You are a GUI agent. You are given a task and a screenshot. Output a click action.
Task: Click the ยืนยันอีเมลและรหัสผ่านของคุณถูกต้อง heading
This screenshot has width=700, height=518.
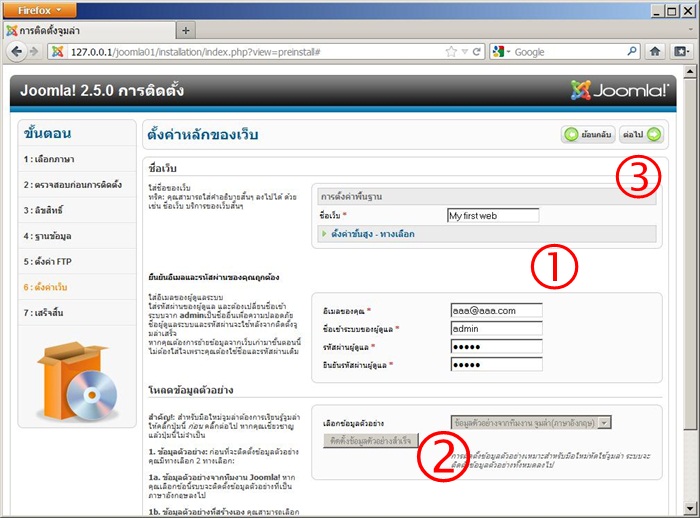tap(214, 277)
